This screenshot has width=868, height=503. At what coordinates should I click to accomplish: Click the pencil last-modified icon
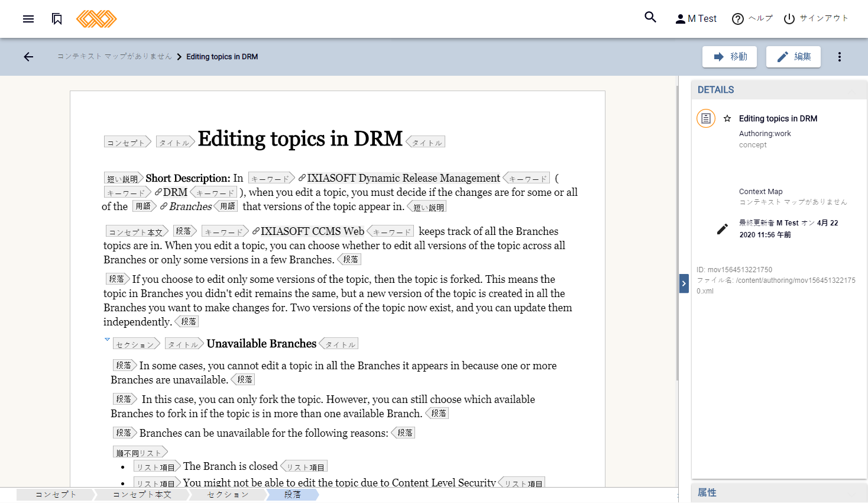(723, 229)
